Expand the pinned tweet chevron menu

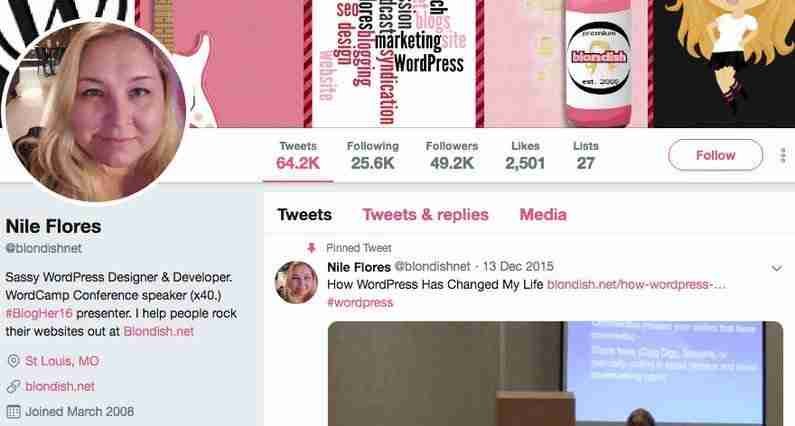(776, 268)
